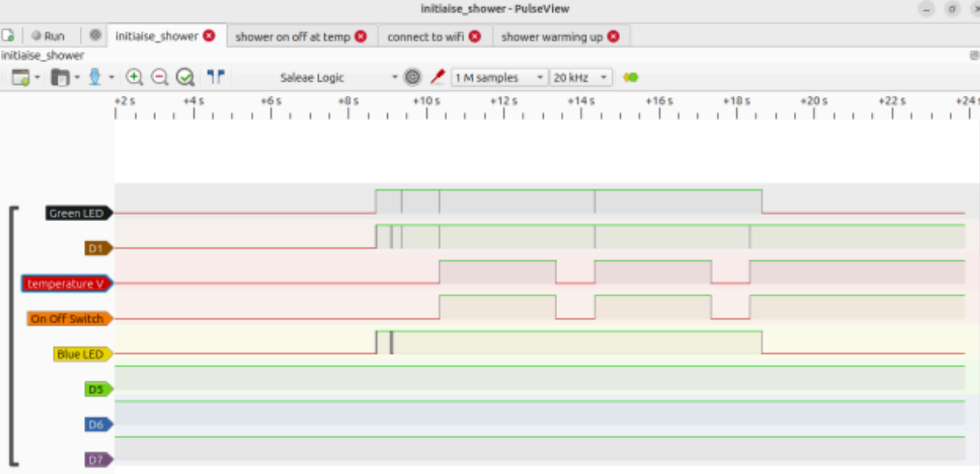Minimize the PulseView window
Viewport: 980px width, 474px height.
coord(926,9)
